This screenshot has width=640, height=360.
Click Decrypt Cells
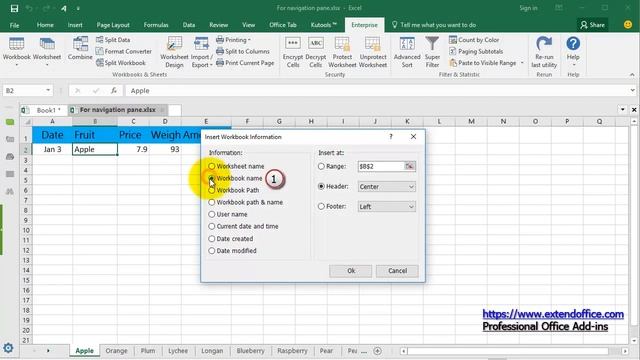pos(316,52)
